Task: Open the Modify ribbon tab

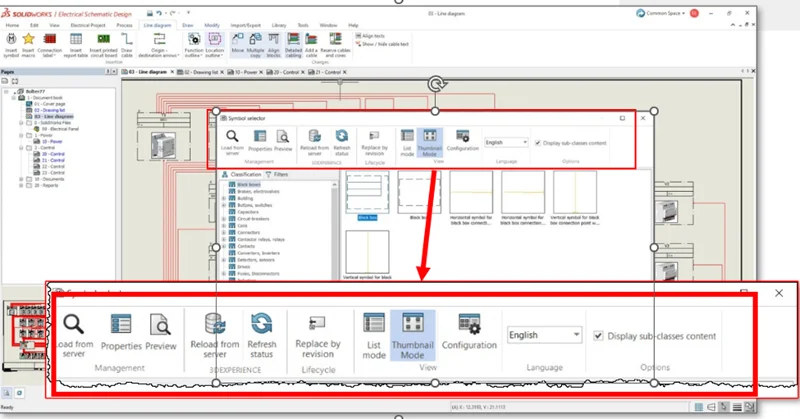Action: click(x=212, y=25)
